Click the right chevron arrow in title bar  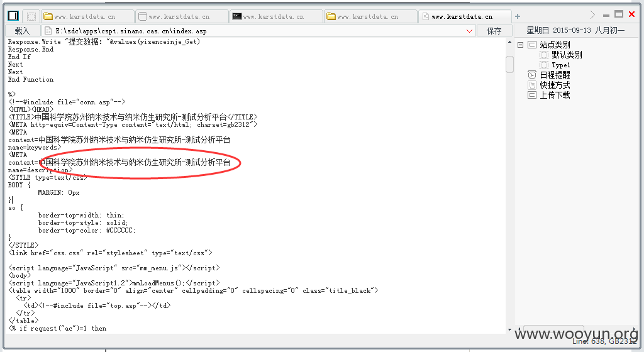[592, 14]
